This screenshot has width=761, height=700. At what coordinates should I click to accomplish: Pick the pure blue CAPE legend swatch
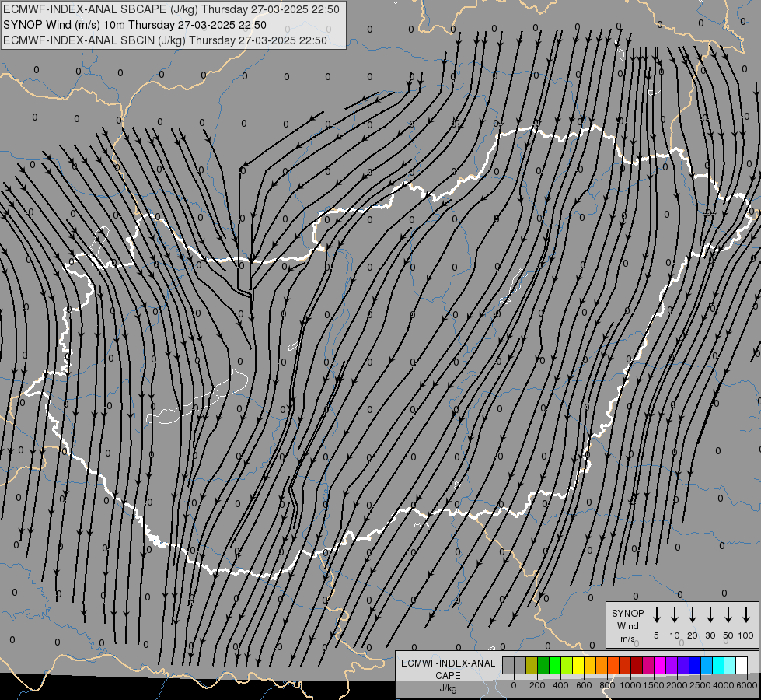[694, 666]
